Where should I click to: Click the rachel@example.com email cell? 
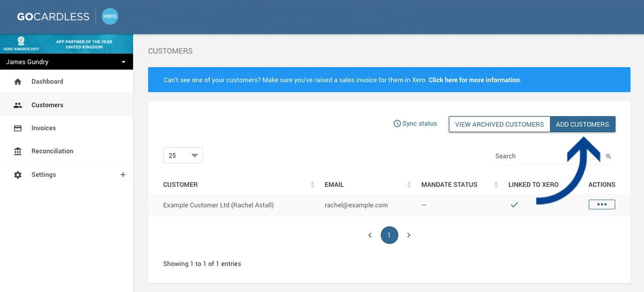[x=356, y=205]
